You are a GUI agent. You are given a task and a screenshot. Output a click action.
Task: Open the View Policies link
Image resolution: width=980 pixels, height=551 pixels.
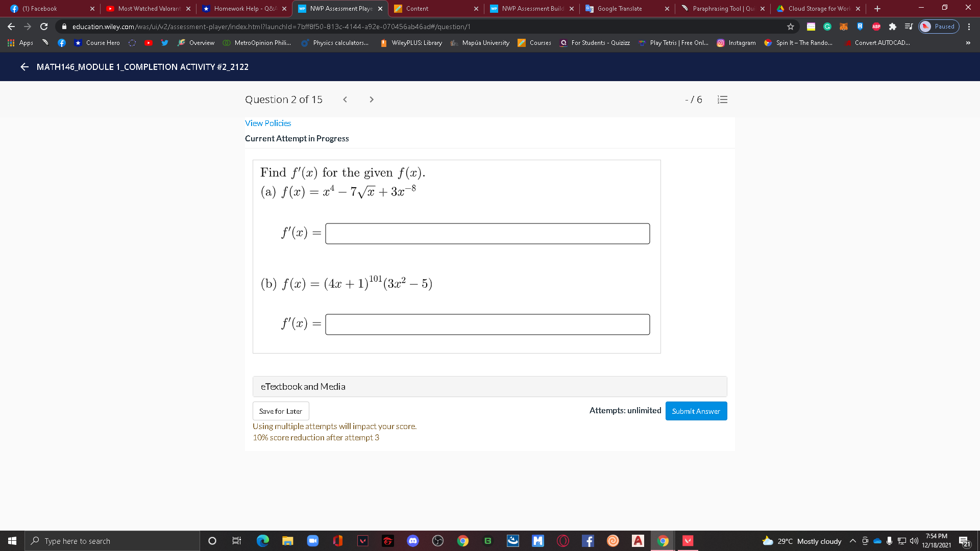coord(268,123)
